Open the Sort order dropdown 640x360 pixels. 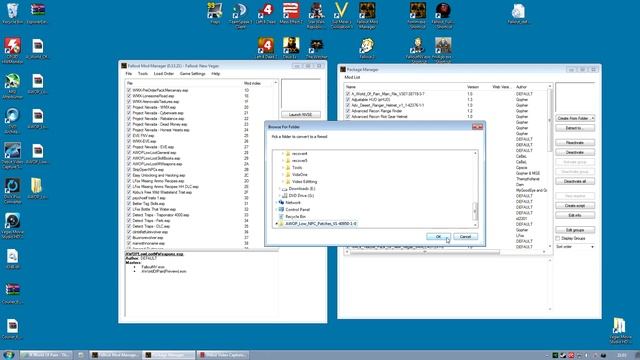575,247
